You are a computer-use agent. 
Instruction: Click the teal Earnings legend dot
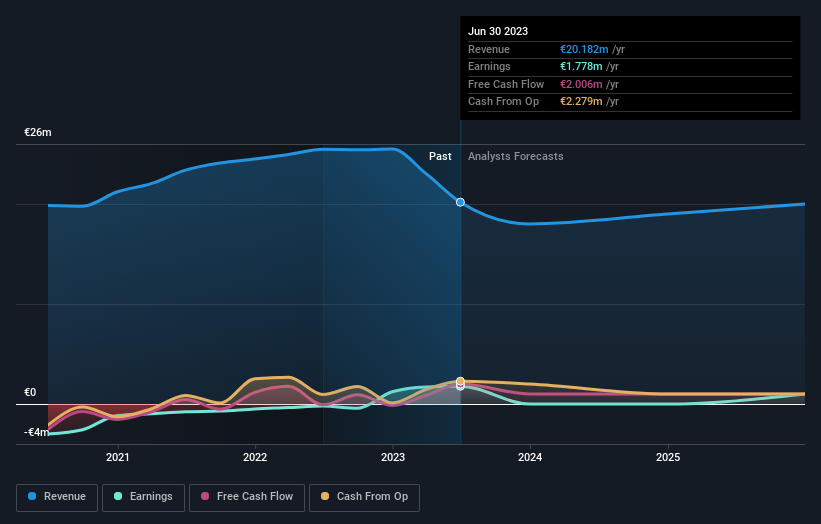click(x=118, y=496)
